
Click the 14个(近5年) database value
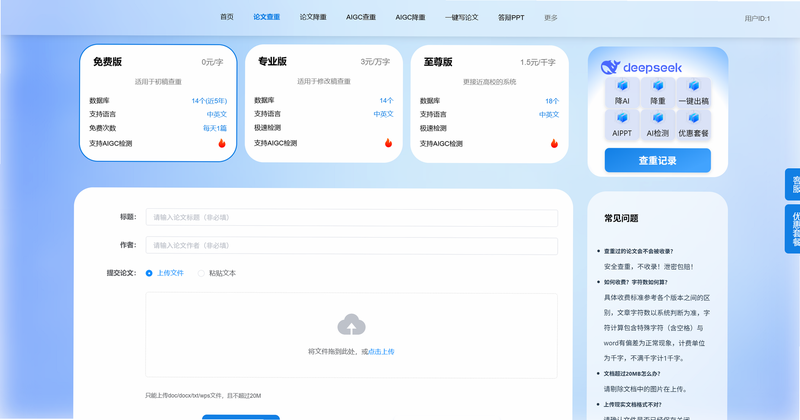pyautogui.click(x=209, y=101)
